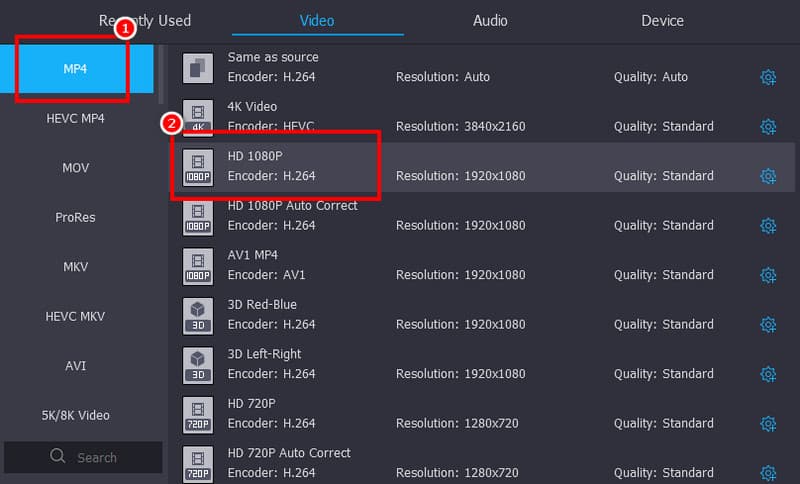
Task: Click the gear icon for HD 1080P preset
Action: (768, 176)
